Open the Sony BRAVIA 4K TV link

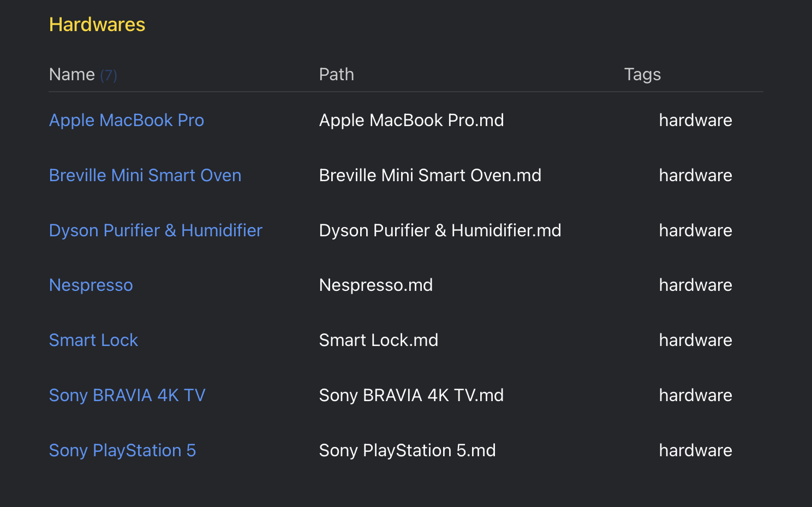(x=127, y=395)
